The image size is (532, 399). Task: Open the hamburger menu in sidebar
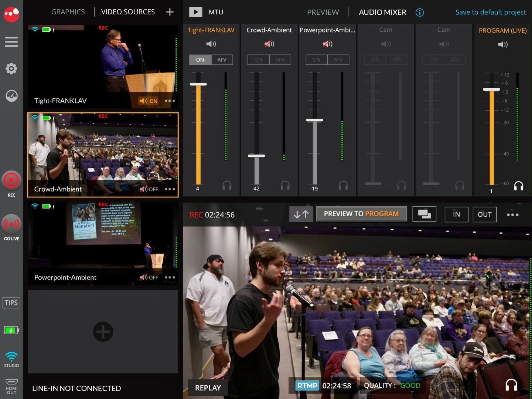click(x=11, y=42)
